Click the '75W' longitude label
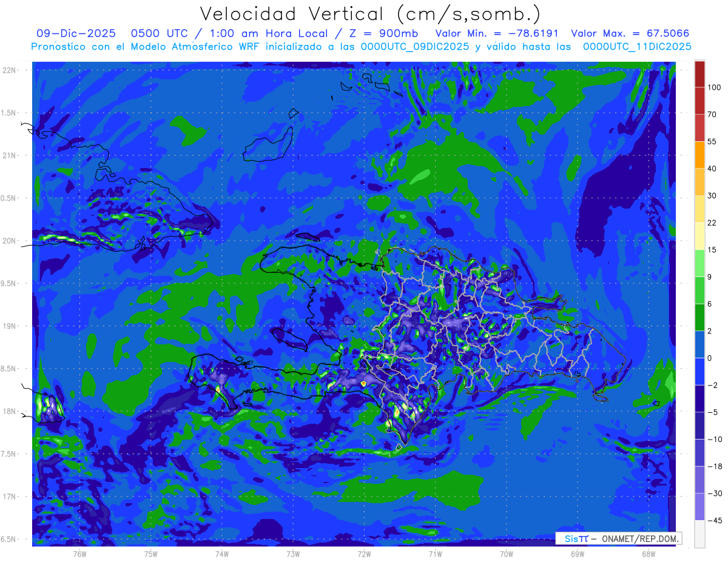Screen dimensions: 728x562 [x=151, y=554]
